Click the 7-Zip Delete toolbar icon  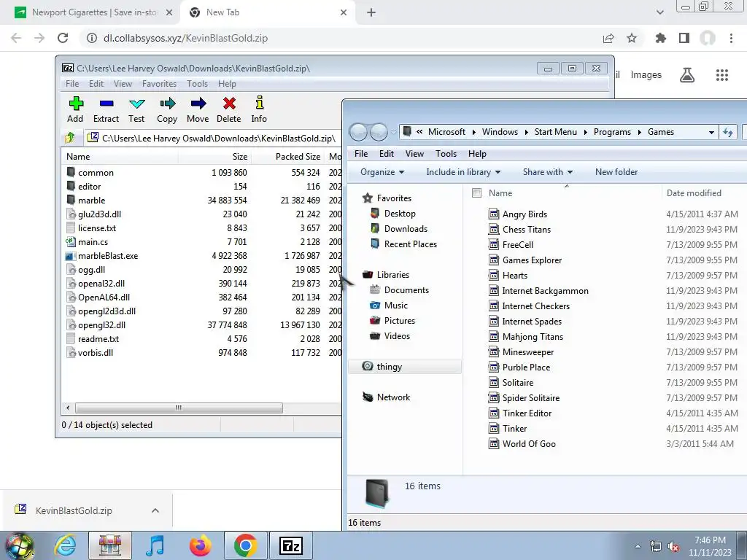tap(228, 109)
